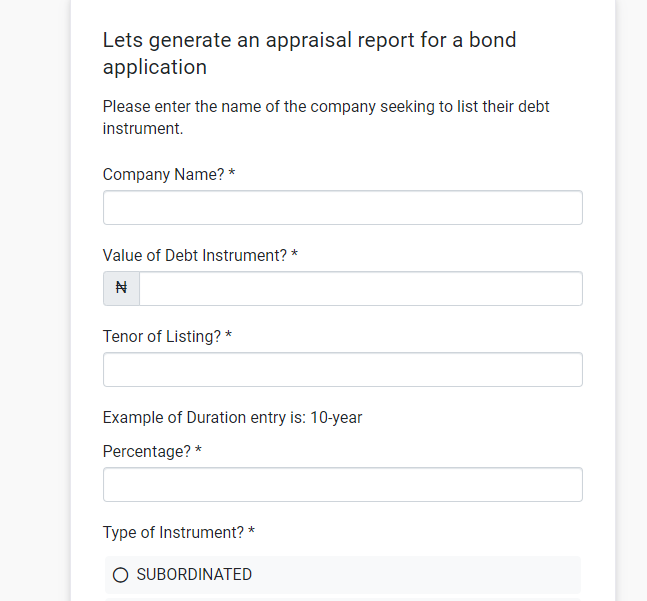Click the asterisk beside Percentage
The width and height of the screenshot is (647, 601).
tap(198, 450)
